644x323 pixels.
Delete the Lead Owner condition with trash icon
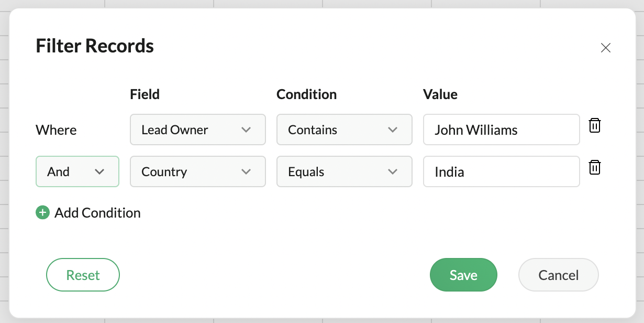[x=595, y=126]
